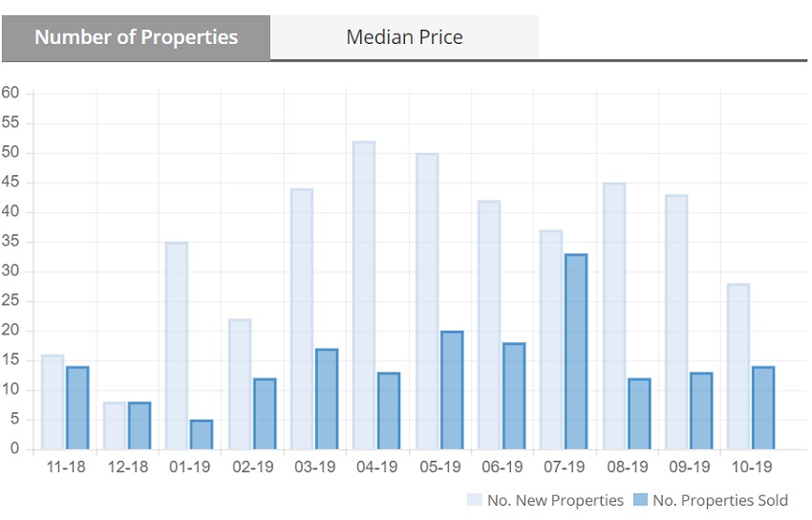Click the light blue New Properties legend swatch
This screenshot has height=520, width=812.
coord(475,500)
